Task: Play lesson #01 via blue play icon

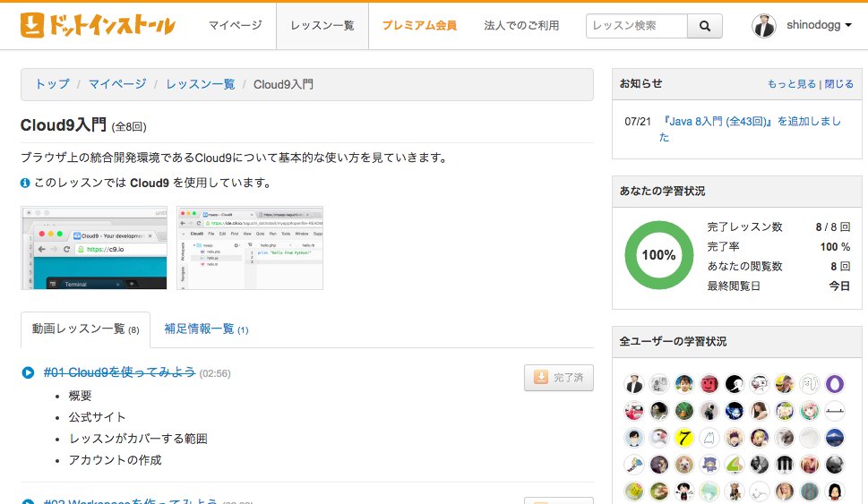Action: point(28,373)
